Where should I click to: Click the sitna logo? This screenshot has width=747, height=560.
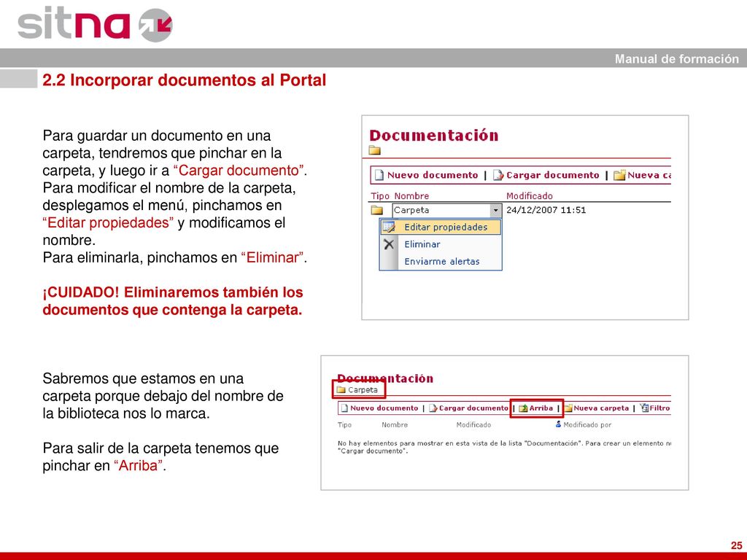96,24
